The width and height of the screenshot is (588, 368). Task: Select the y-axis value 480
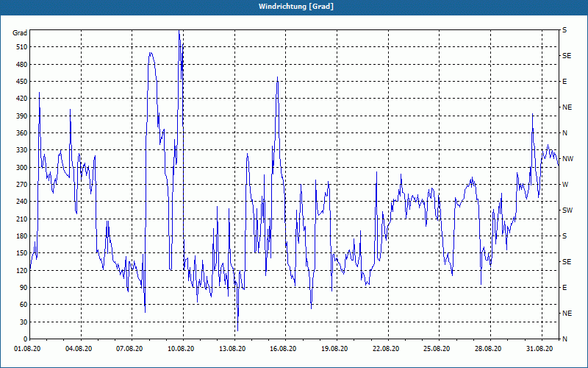tap(22, 64)
